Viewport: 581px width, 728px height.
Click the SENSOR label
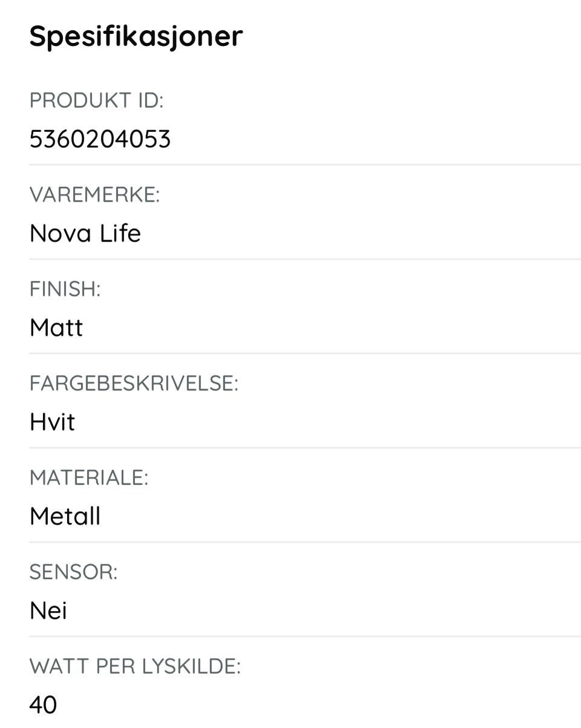pyautogui.click(x=73, y=572)
